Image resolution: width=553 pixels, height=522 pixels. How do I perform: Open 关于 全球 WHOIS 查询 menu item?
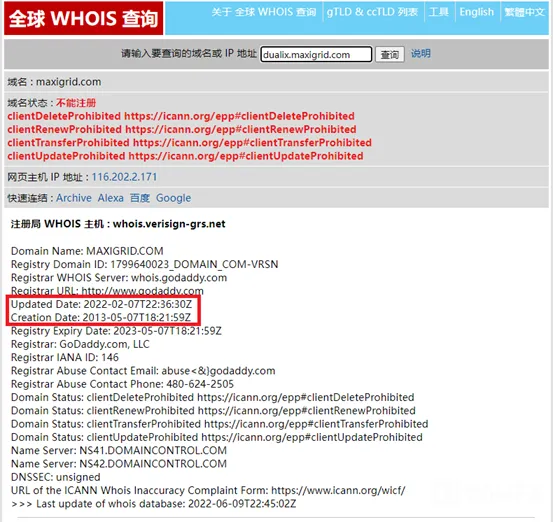tap(264, 12)
